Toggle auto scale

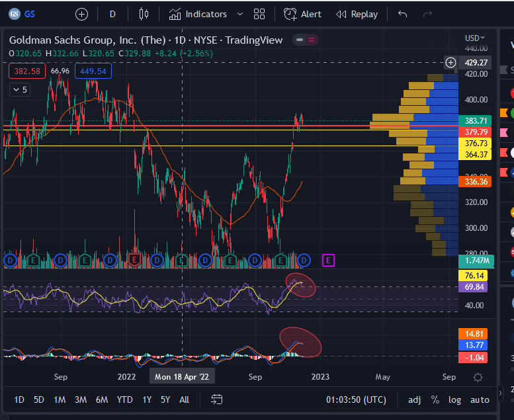click(x=480, y=399)
